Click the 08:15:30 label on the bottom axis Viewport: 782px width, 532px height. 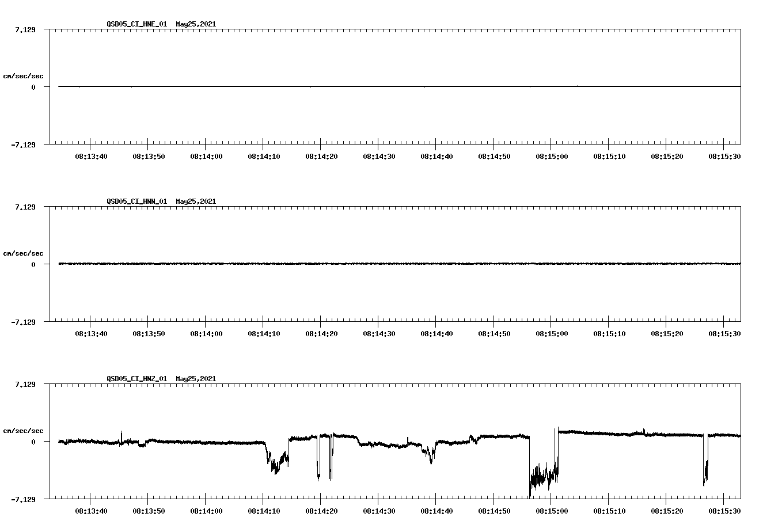[x=724, y=509]
